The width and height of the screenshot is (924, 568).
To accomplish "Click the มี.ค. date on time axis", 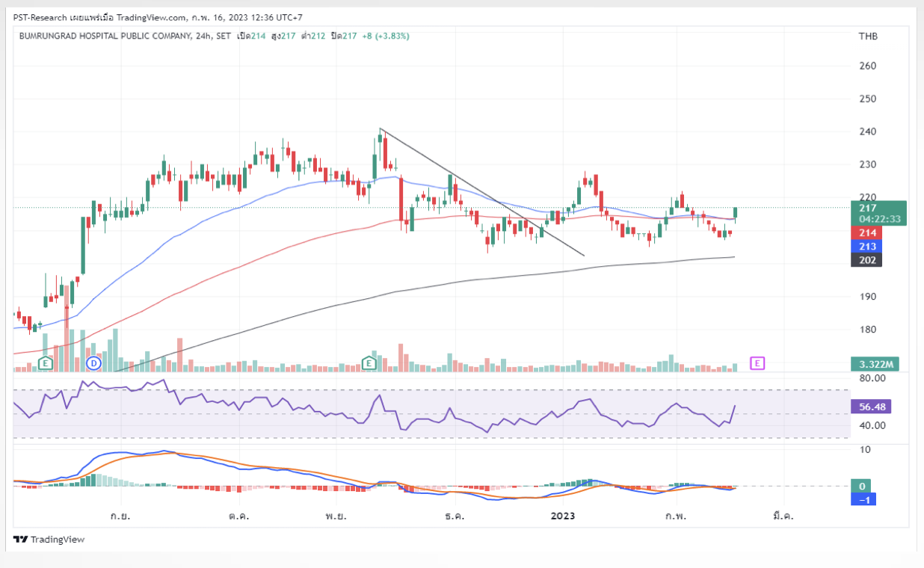I will click(783, 516).
